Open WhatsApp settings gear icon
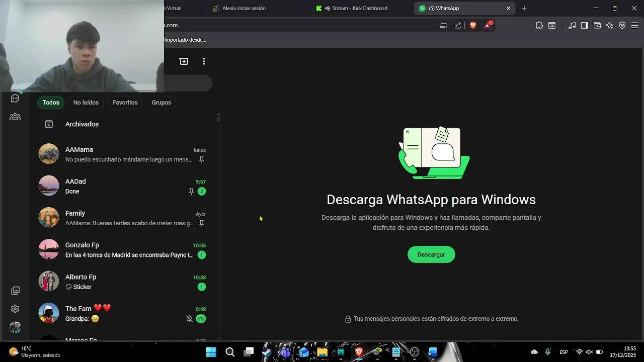Viewport: 644px width, 362px height. coord(15,309)
